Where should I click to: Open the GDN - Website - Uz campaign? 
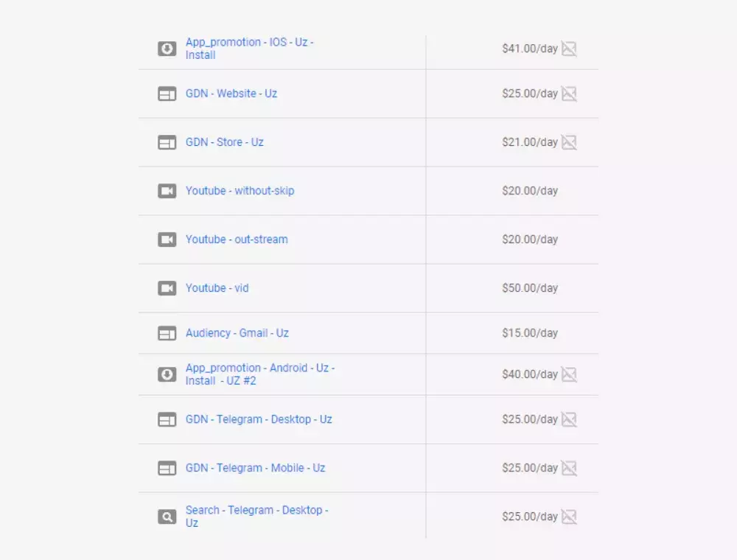coord(231,94)
